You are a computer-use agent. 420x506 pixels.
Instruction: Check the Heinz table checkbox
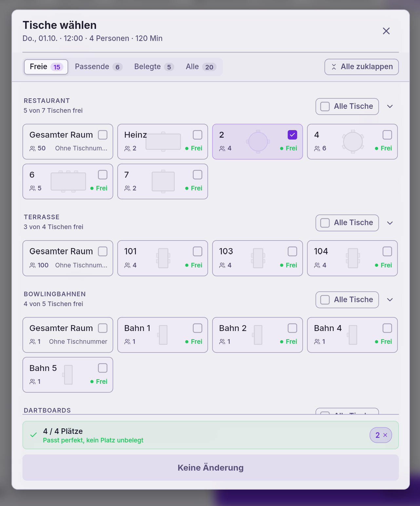(198, 135)
